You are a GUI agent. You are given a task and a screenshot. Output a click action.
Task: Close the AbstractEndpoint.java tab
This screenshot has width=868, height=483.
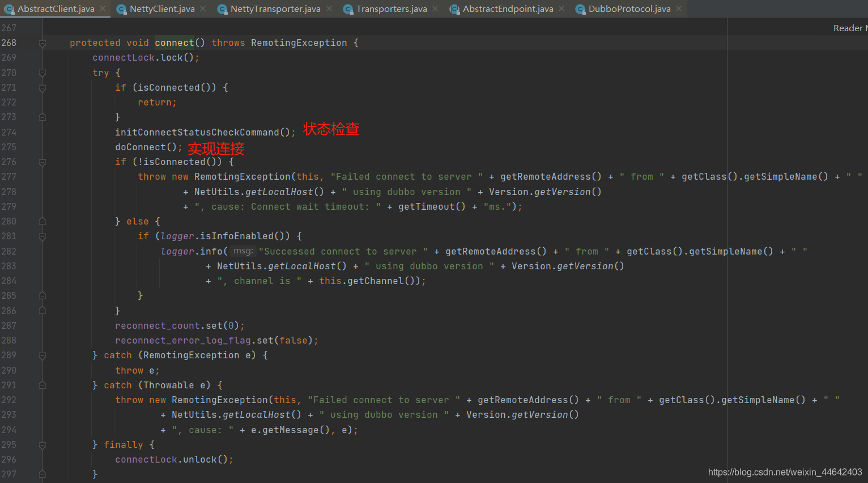point(561,9)
